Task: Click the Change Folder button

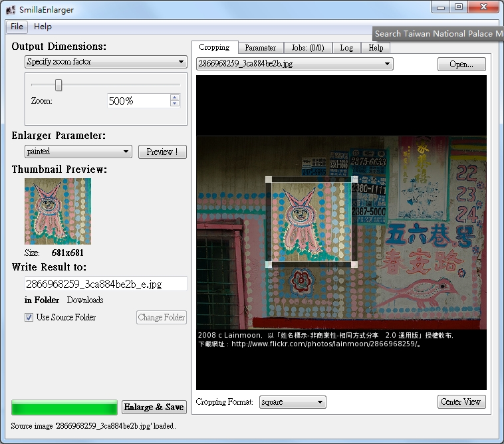Action: [x=162, y=318]
